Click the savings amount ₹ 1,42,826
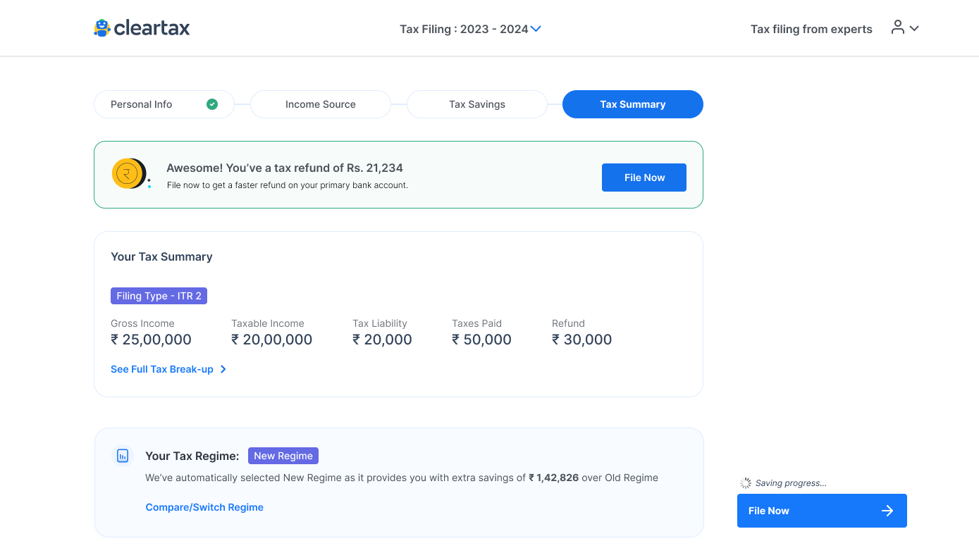 (553, 478)
